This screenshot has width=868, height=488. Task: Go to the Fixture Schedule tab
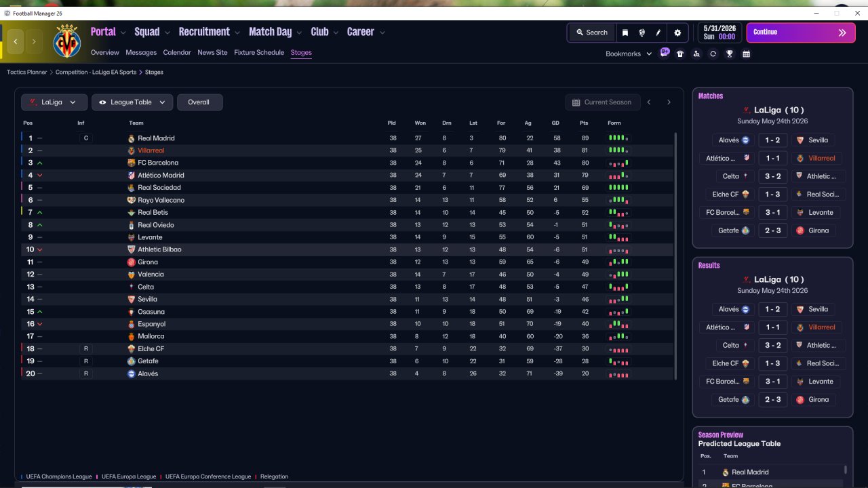pyautogui.click(x=259, y=52)
